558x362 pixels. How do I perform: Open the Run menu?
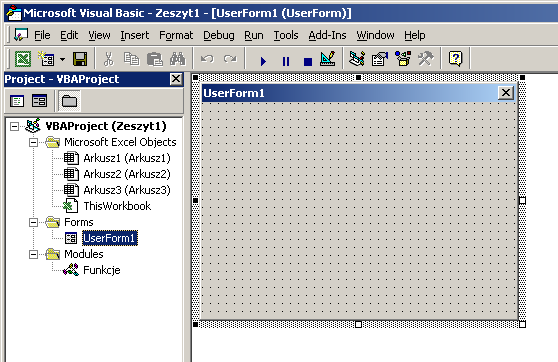click(x=254, y=35)
